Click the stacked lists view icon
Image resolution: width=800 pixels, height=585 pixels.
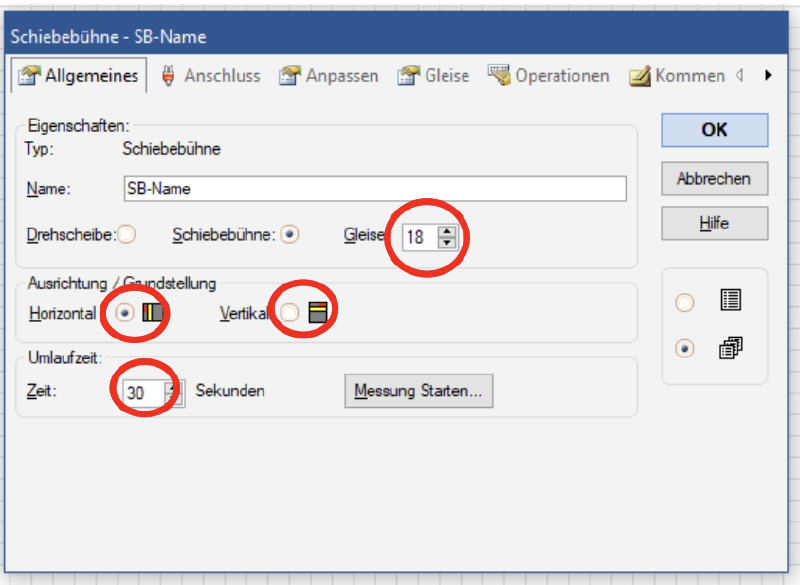click(x=733, y=347)
